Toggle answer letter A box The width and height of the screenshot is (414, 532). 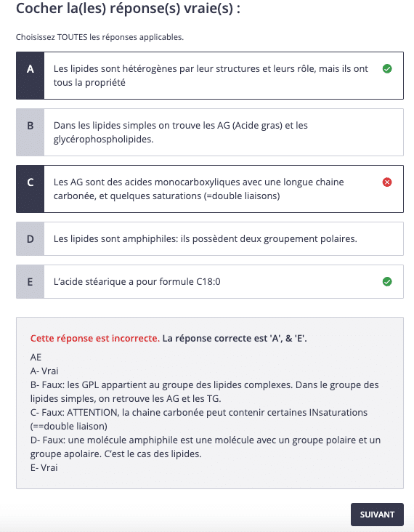click(31, 76)
